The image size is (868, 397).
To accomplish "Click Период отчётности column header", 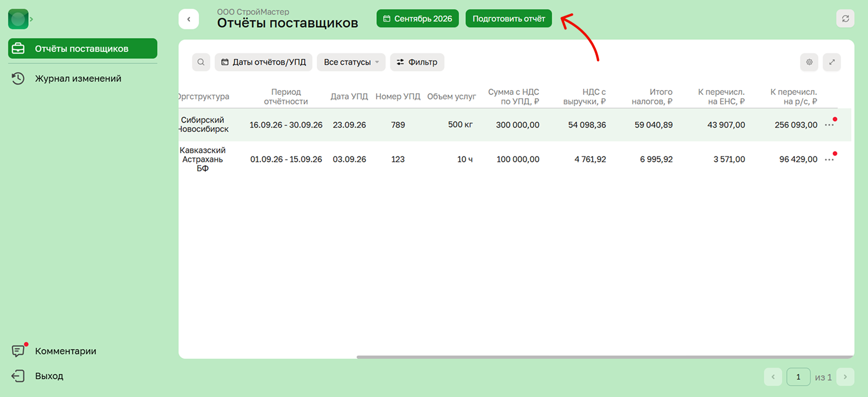I will (x=286, y=96).
